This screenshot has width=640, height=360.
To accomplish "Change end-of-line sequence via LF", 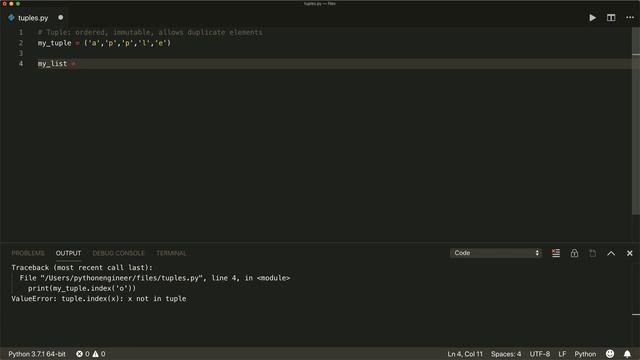I will pos(562,354).
